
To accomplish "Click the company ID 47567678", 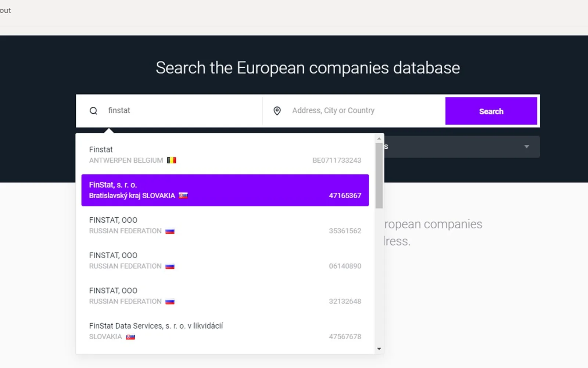I will (345, 337).
